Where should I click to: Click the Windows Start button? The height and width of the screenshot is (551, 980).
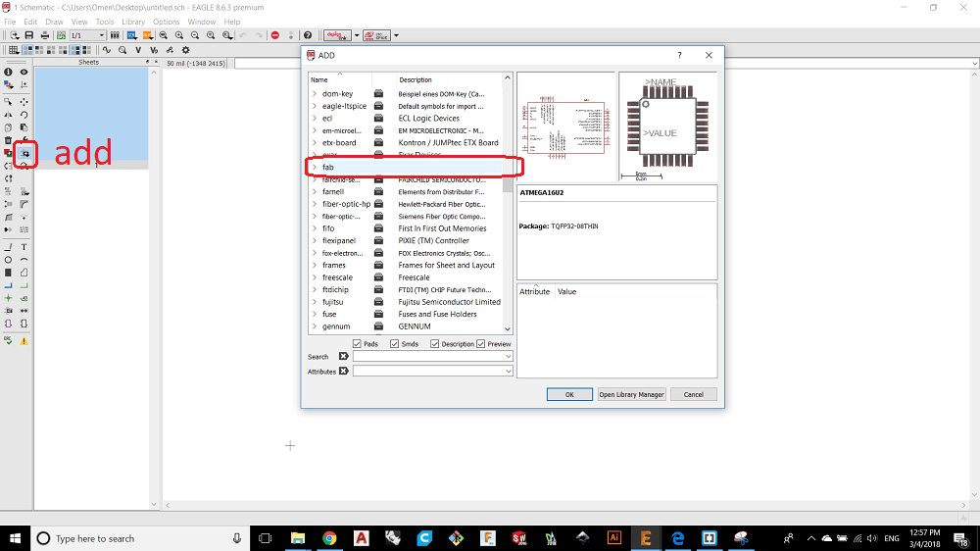pos(15,538)
